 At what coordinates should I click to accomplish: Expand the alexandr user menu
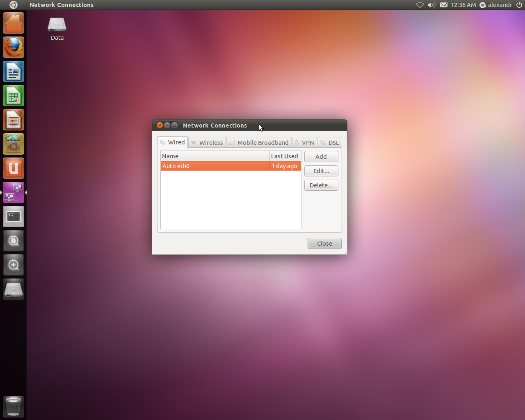pos(496,5)
